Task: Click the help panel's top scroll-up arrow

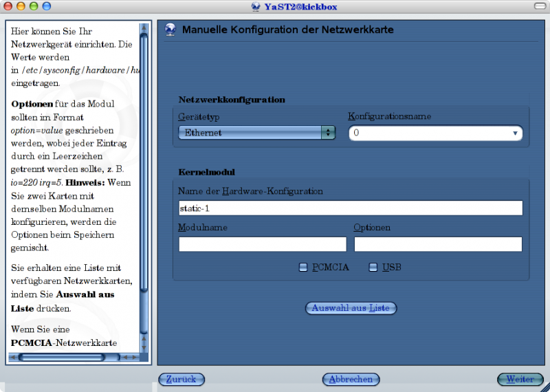Action: pos(144,29)
